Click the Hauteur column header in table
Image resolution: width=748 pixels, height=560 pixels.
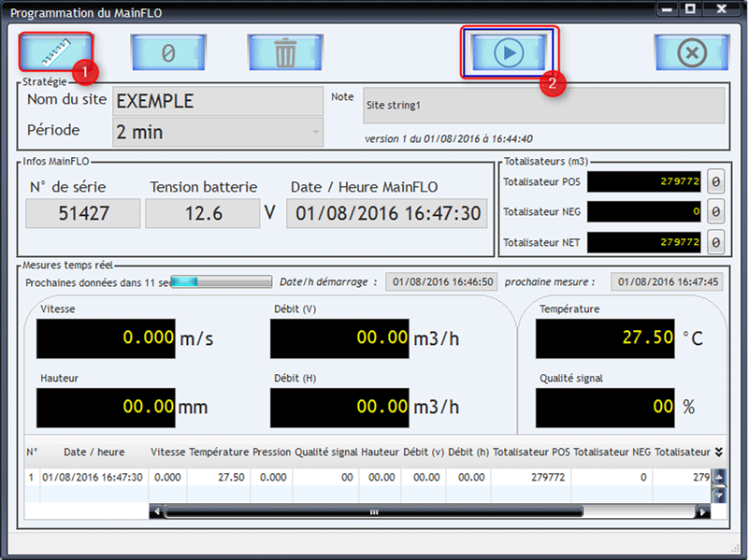(x=380, y=452)
